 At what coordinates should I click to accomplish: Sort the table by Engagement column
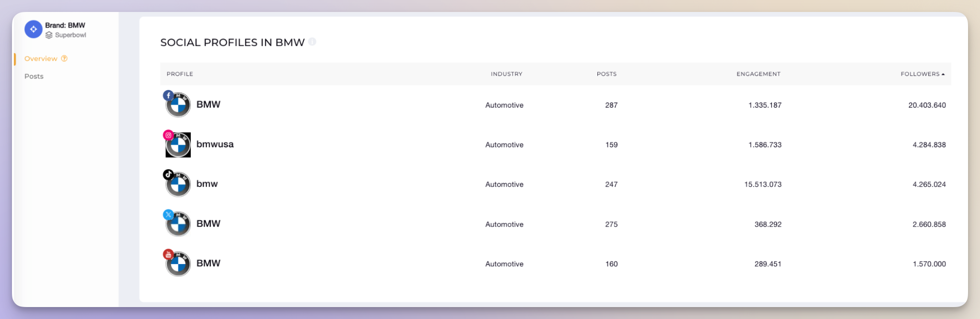tap(759, 74)
